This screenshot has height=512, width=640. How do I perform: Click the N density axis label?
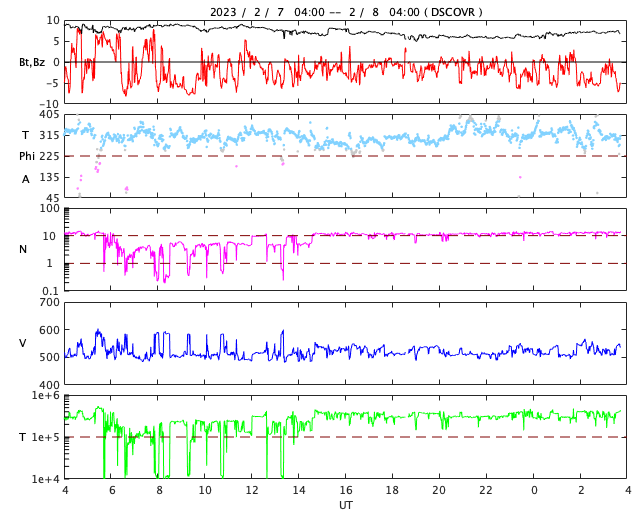pyautogui.click(x=23, y=249)
